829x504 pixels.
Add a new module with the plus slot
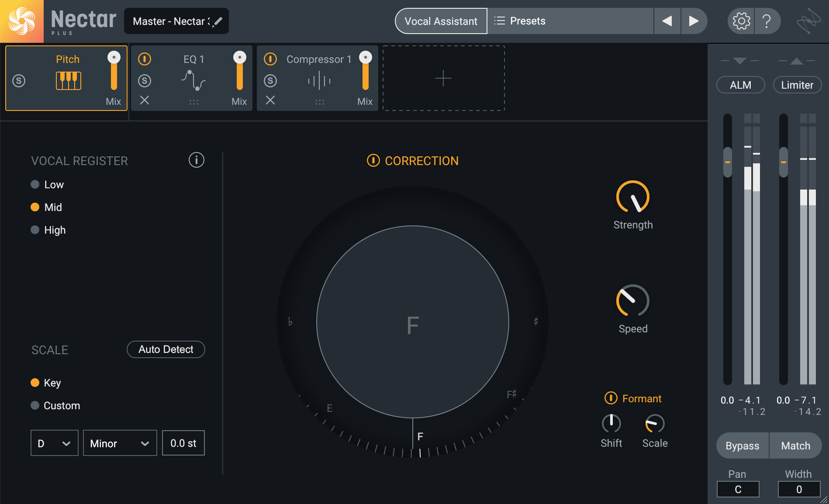coord(443,78)
